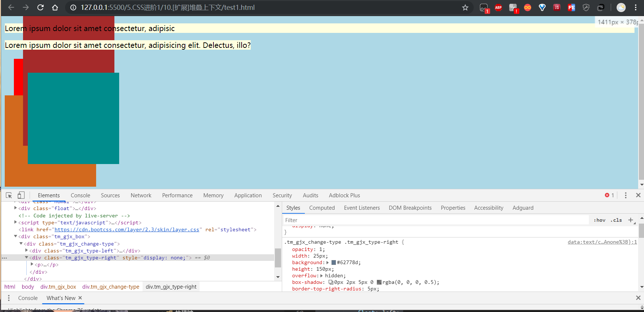Image resolution: width=644 pixels, height=312 pixels.
Task: Close the bottom drawer panel
Action: coord(638,298)
